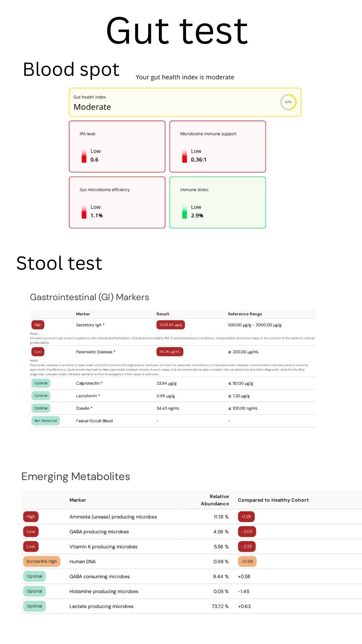The image size is (362, 644).
Task: Select the High badge beside Secretory IgA
Action: [38, 325]
